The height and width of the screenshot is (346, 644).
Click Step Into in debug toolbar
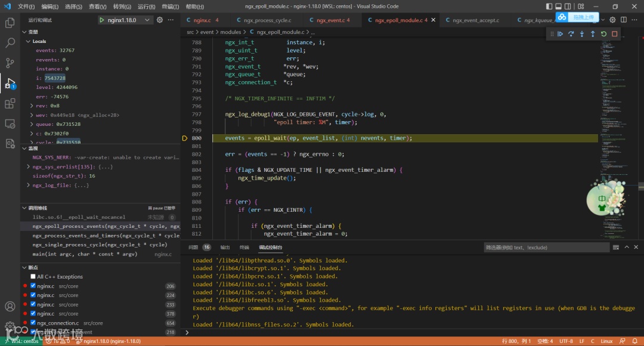point(582,34)
